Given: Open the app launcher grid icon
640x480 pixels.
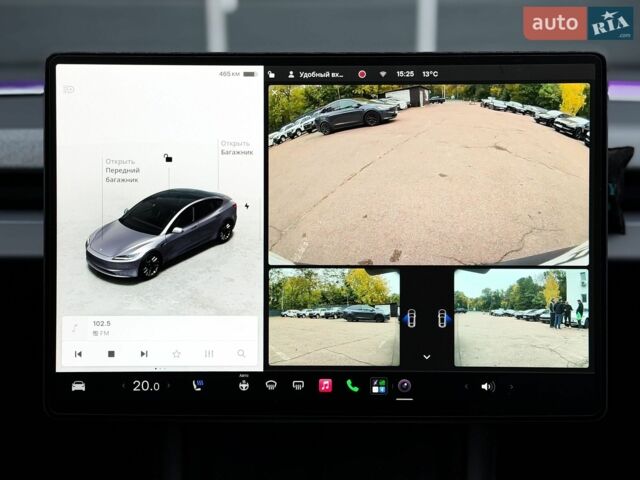Looking at the screenshot, I should 379,386.
